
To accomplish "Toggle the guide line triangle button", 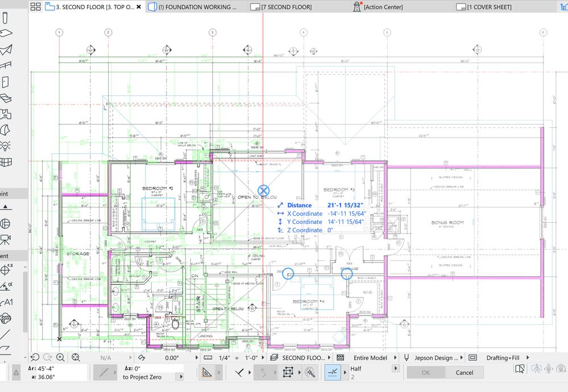I will pyautogui.click(x=206, y=373).
